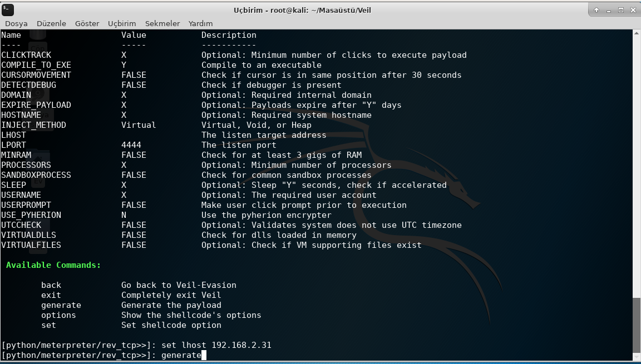Select the DETECTDEBUG option name
The height and width of the screenshot is (364, 641).
point(28,85)
